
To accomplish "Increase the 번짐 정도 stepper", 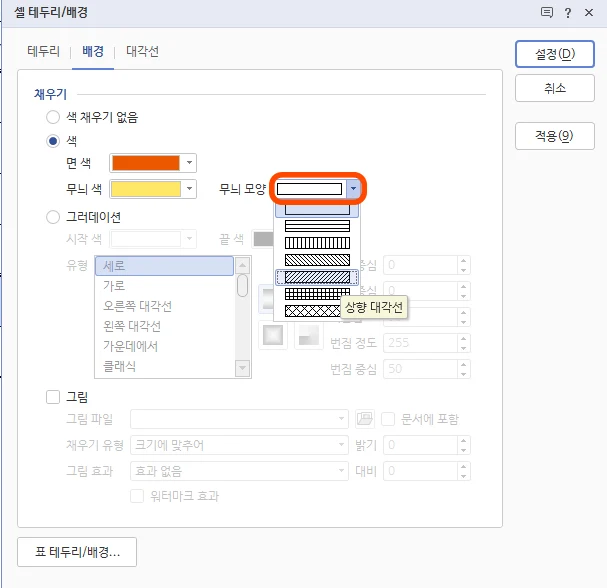I will (x=463, y=338).
